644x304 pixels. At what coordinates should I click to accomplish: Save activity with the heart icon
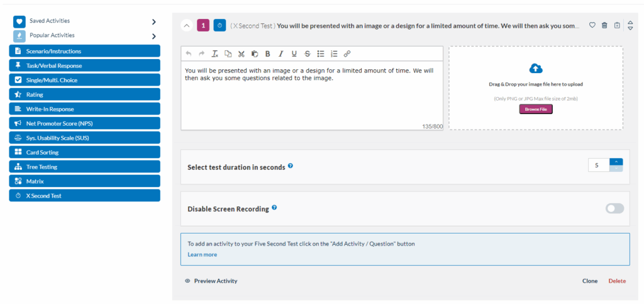pyautogui.click(x=592, y=25)
